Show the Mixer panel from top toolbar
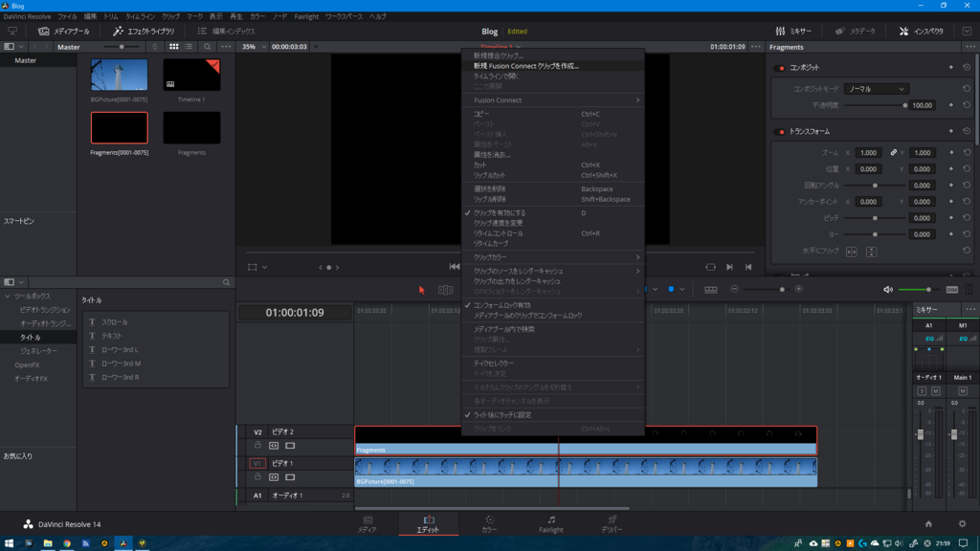Viewport: 980px width, 551px height. pos(793,32)
